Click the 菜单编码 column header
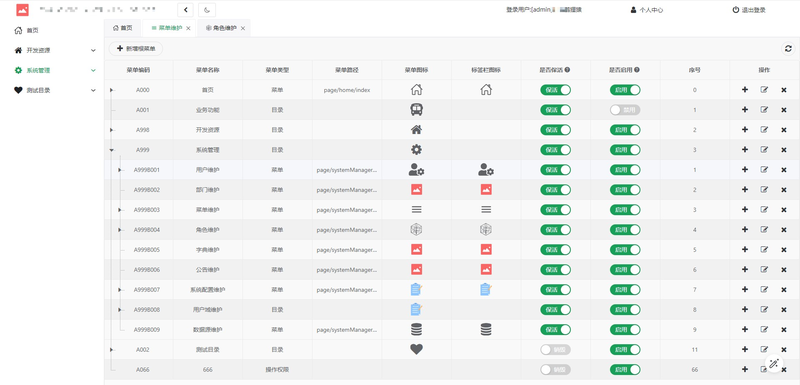Viewport: 800px width, 385px height. coord(139,70)
